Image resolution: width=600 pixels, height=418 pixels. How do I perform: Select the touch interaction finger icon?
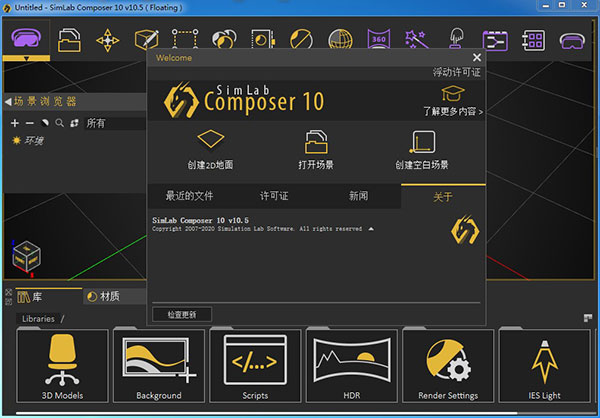[456, 38]
